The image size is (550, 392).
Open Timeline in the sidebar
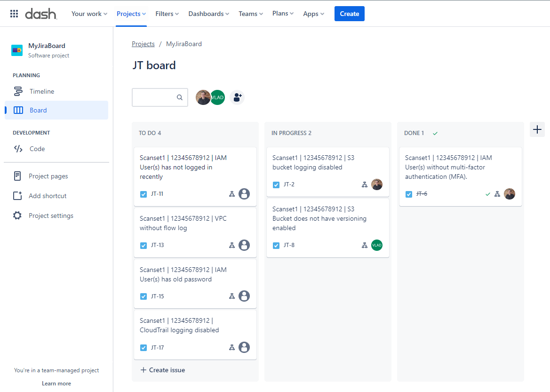42,91
